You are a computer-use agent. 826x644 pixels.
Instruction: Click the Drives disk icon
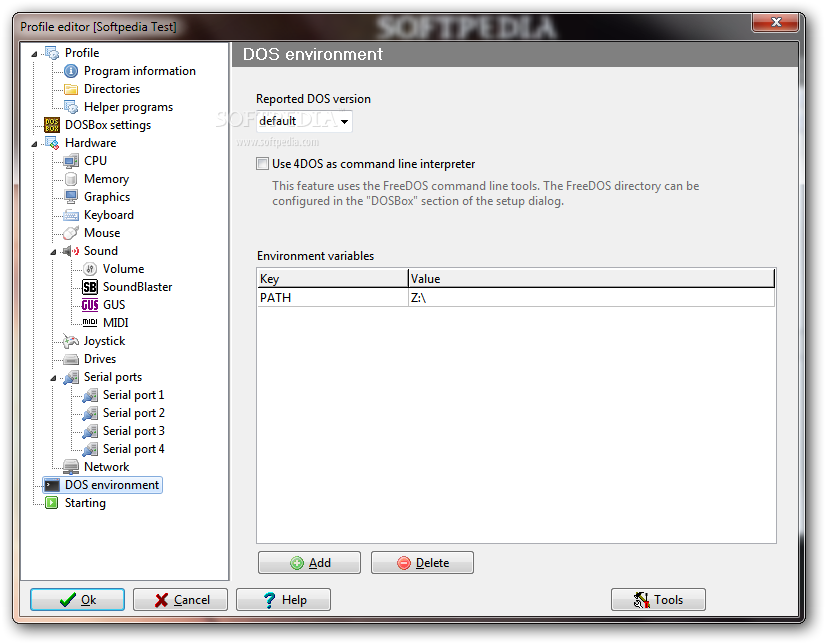(71, 359)
